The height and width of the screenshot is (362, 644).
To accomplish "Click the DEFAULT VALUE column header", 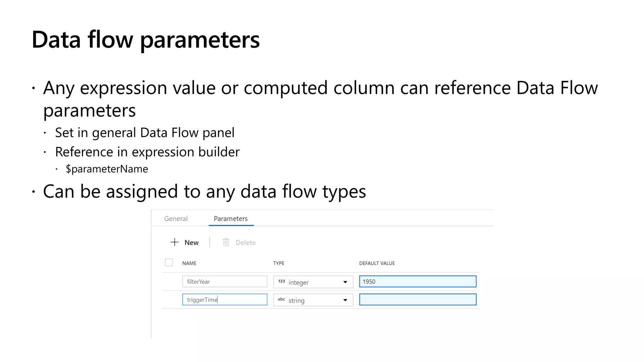I will pyautogui.click(x=377, y=263).
